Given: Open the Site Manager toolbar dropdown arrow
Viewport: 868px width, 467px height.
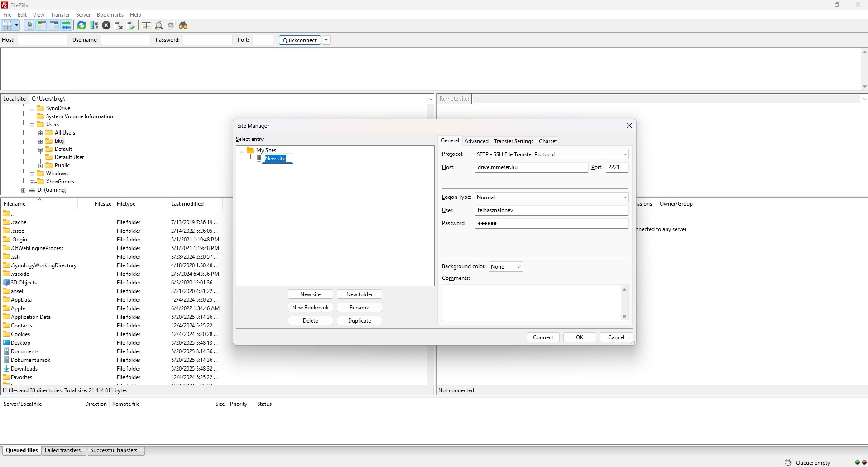Looking at the screenshot, I should pos(16,25).
